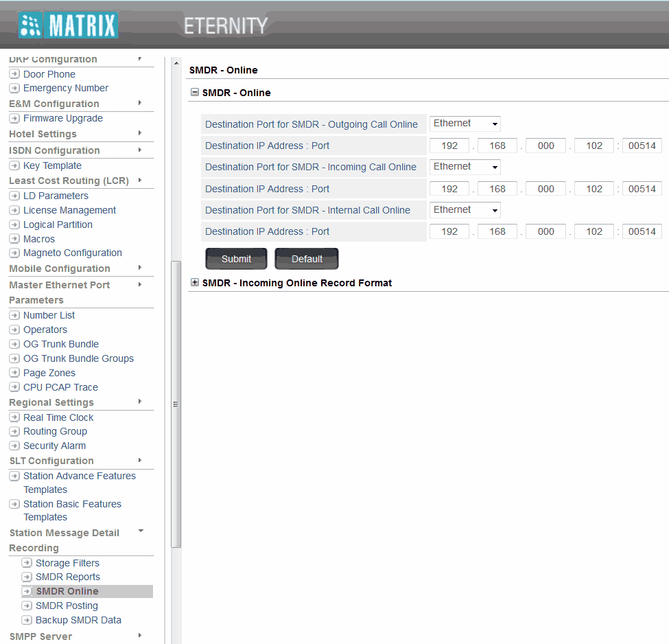The height and width of the screenshot is (644, 669).
Task: Click the arrow icon beside Logical Partition
Action: 14,225
